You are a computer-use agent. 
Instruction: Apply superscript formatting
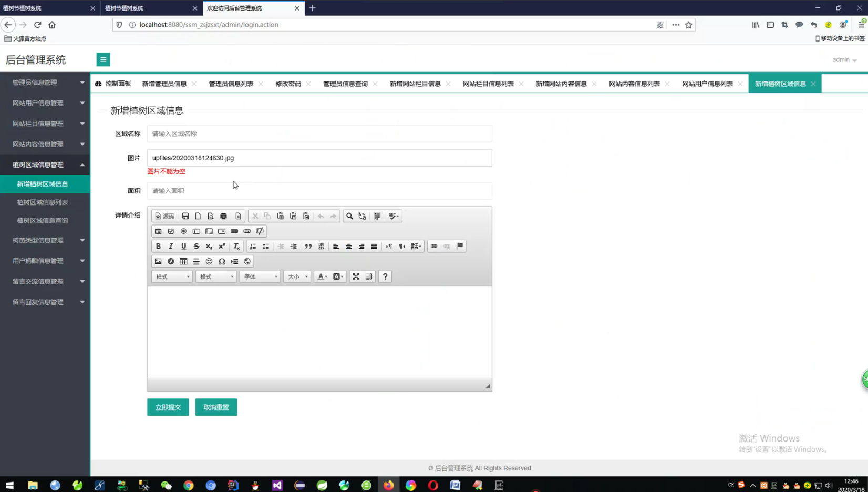pyautogui.click(x=222, y=246)
